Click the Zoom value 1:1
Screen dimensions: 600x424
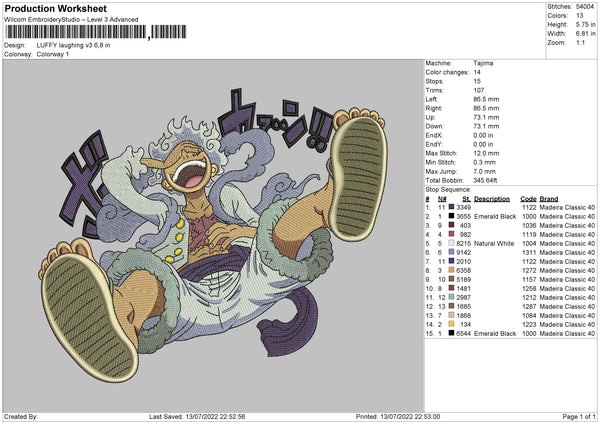tap(580, 43)
